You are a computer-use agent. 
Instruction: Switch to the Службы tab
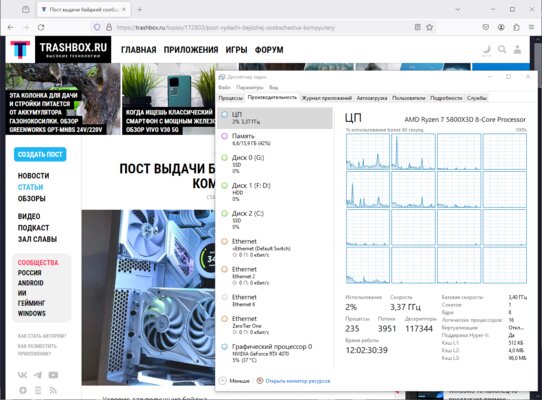pyautogui.click(x=477, y=98)
